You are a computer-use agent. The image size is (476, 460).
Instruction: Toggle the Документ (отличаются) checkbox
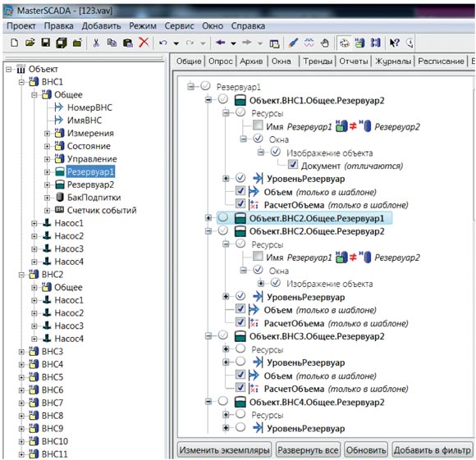pyautogui.click(x=293, y=165)
